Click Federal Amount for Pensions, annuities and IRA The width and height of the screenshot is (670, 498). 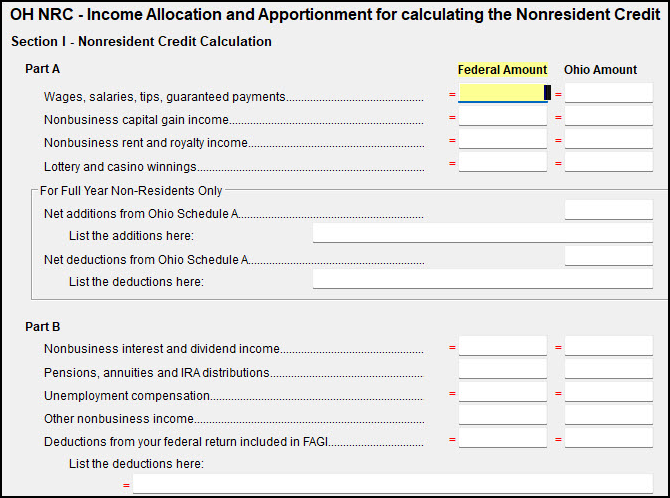point(502,370)
